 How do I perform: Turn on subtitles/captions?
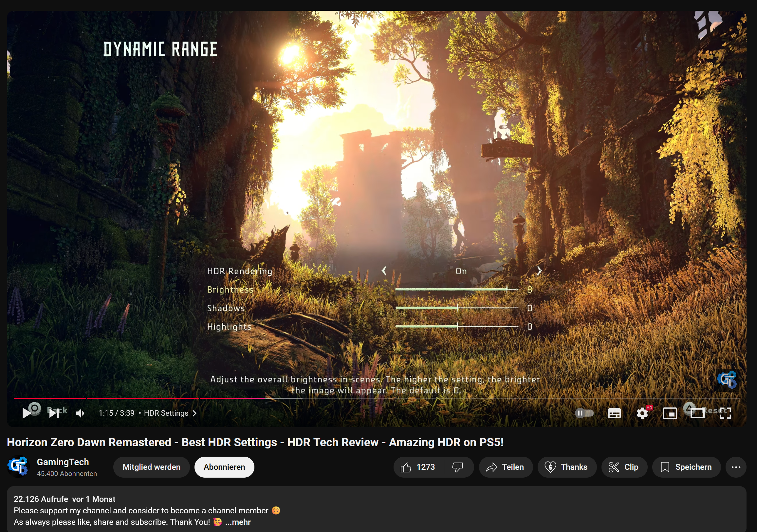614,413
